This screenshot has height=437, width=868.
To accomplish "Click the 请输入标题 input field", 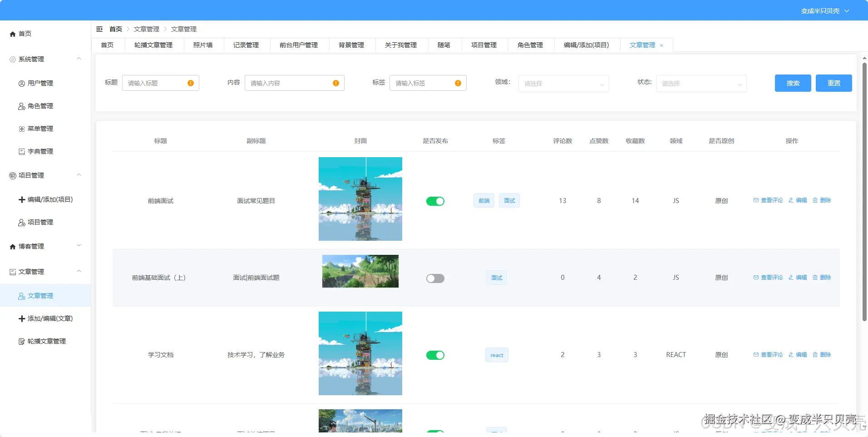I will tap(161, 83).
